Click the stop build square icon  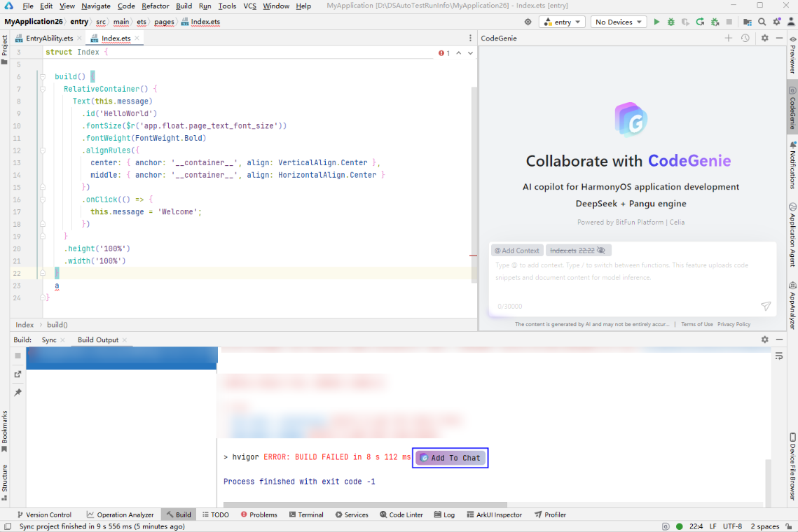click(x=18, y=356)
